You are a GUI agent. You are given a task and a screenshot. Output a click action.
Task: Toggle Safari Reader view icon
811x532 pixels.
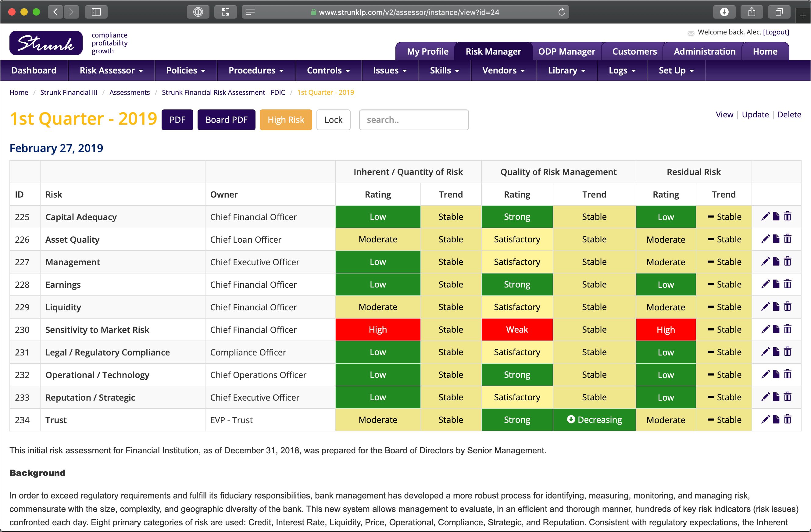[250, 12]
